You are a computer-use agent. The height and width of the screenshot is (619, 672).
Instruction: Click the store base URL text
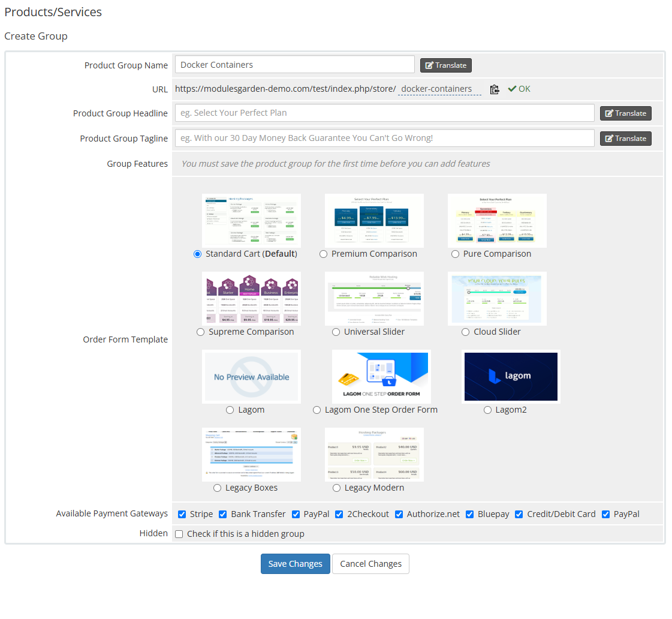pyautogui.click(x=285, y=89)
